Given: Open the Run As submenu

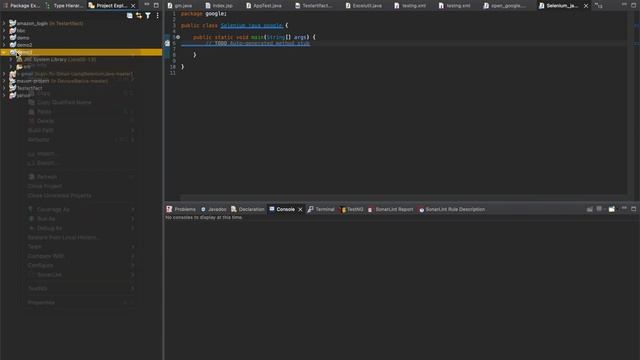Looking at the screenshot, I should coord(80,219).
